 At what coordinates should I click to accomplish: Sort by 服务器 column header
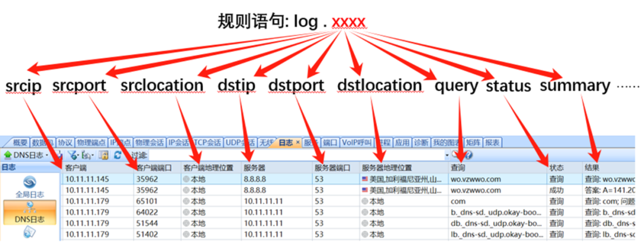[x=277, y=167]
